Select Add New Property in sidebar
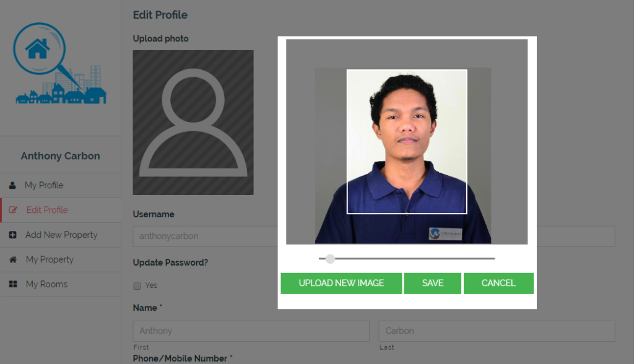Viewport: 634px width, 364px height. click(x=61, y=235)
